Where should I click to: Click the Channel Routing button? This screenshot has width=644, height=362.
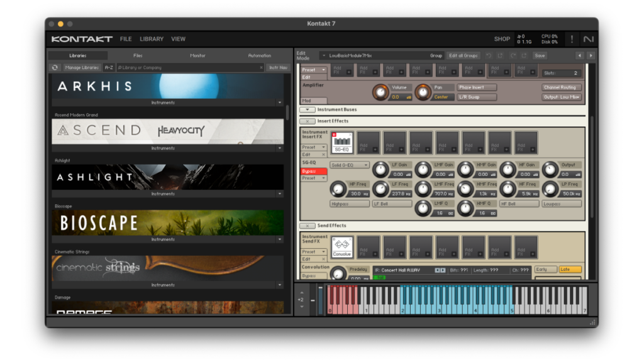pos(562,87)
